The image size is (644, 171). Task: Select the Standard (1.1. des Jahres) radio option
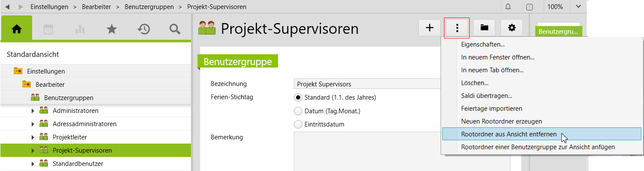(298, 97)
